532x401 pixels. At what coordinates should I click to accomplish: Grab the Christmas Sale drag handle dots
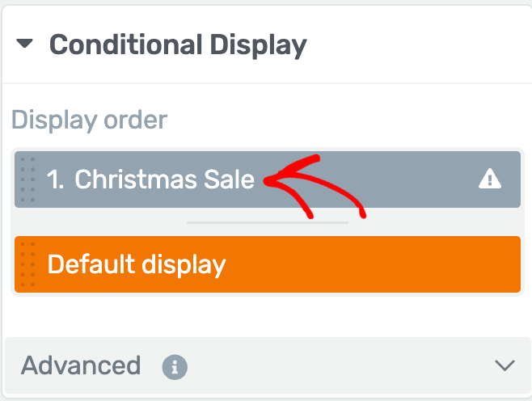pyautogui.click(x=27, y=179)
